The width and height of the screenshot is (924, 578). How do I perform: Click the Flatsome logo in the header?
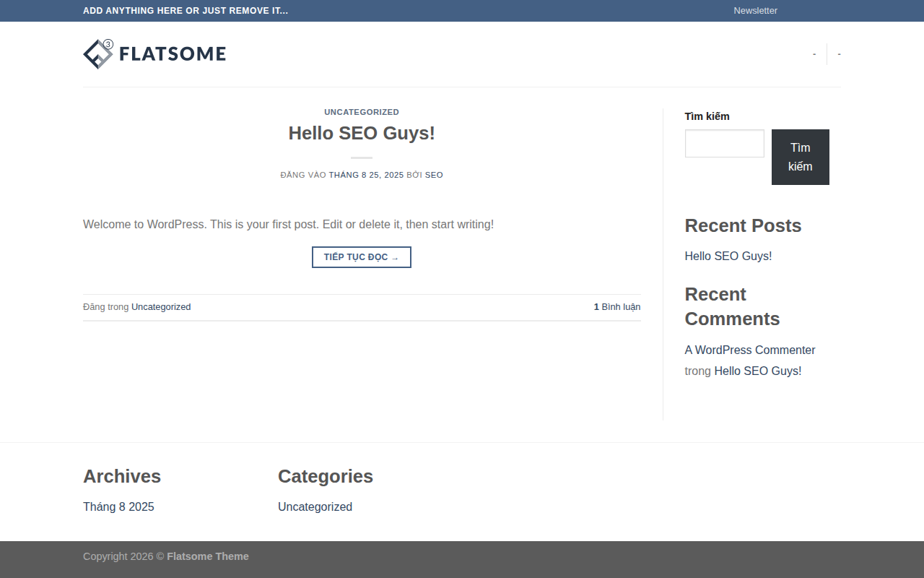[x=154, y=54]
